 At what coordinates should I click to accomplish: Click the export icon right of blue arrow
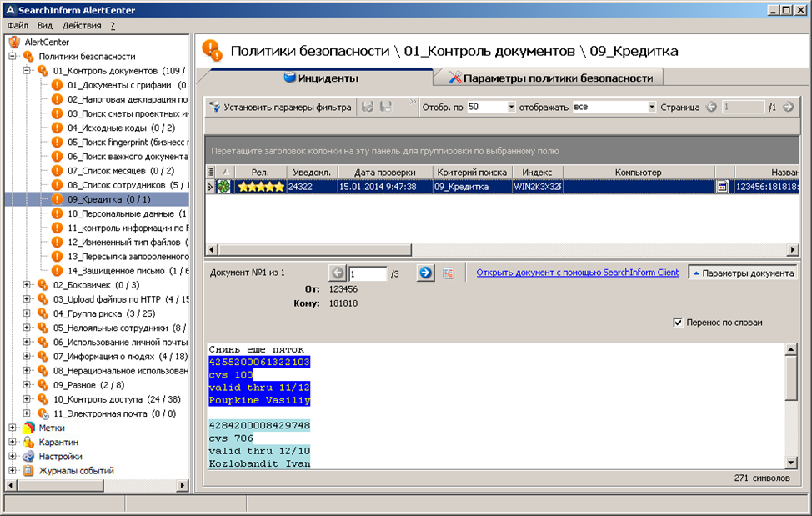(x=448, y=272)
